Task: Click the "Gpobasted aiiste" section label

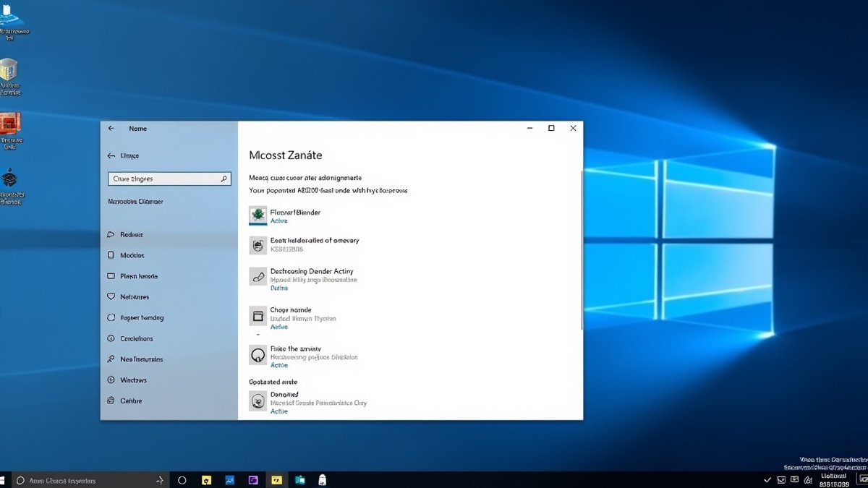Action: [273, 382]
